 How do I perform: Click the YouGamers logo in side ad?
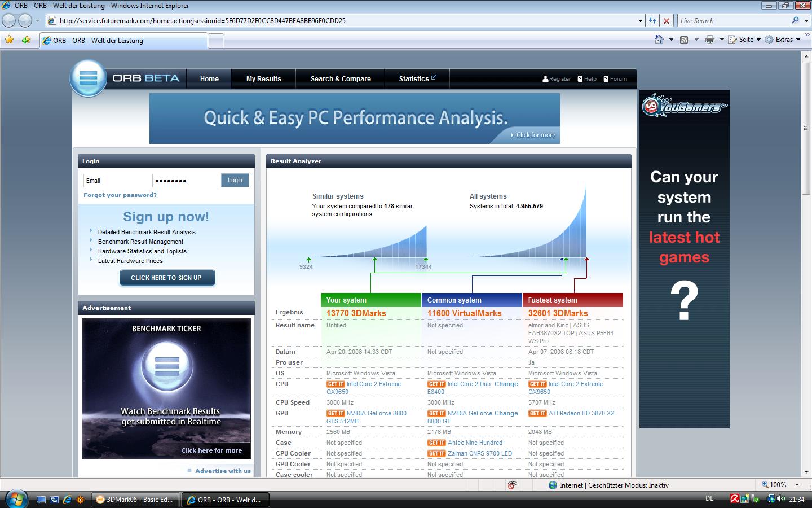pos(684,106)
